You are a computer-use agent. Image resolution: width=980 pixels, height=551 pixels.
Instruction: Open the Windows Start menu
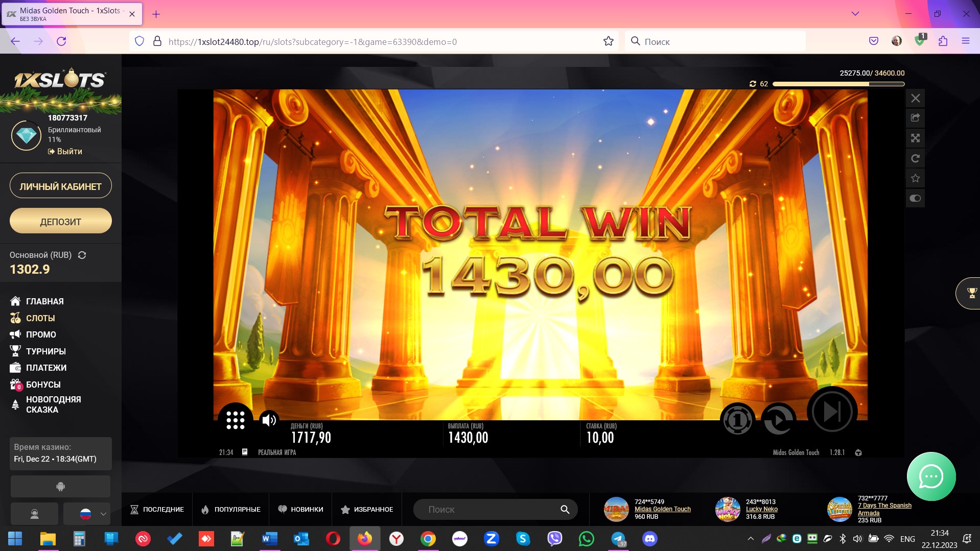coord(15,538)
